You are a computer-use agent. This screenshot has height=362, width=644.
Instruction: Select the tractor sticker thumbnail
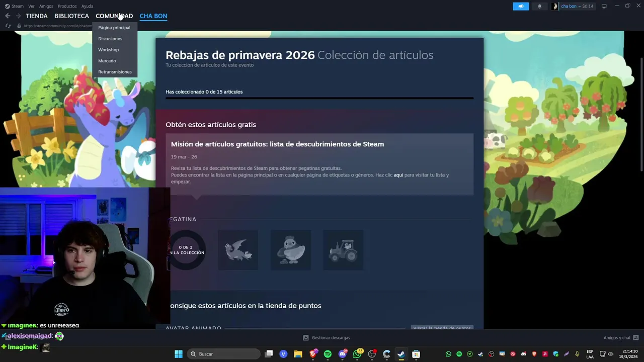click(343, 250)
